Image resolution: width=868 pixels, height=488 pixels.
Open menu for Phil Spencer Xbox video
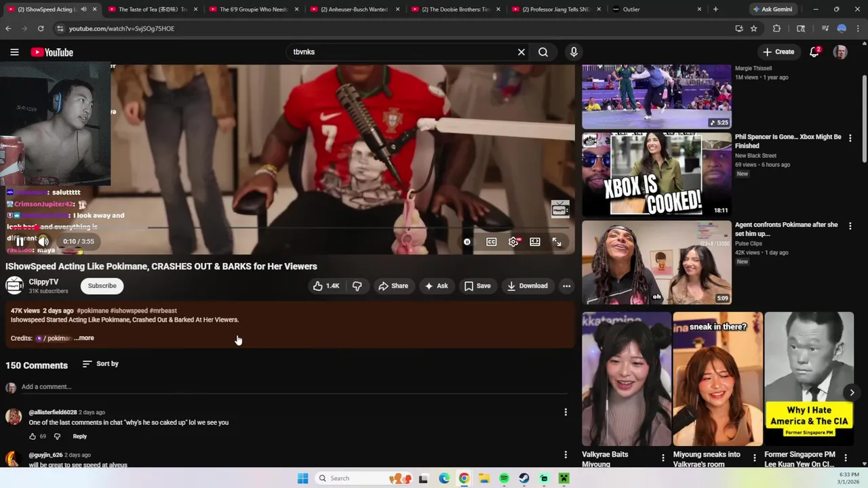point(850,138)
